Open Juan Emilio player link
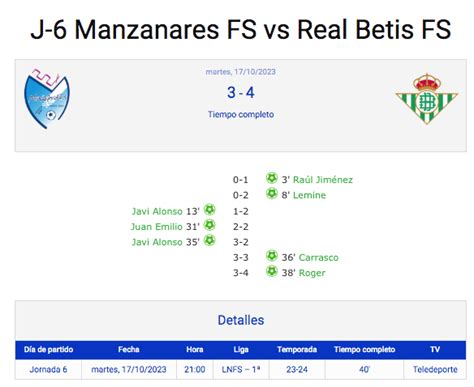The image size is (474, 387). 156,227
